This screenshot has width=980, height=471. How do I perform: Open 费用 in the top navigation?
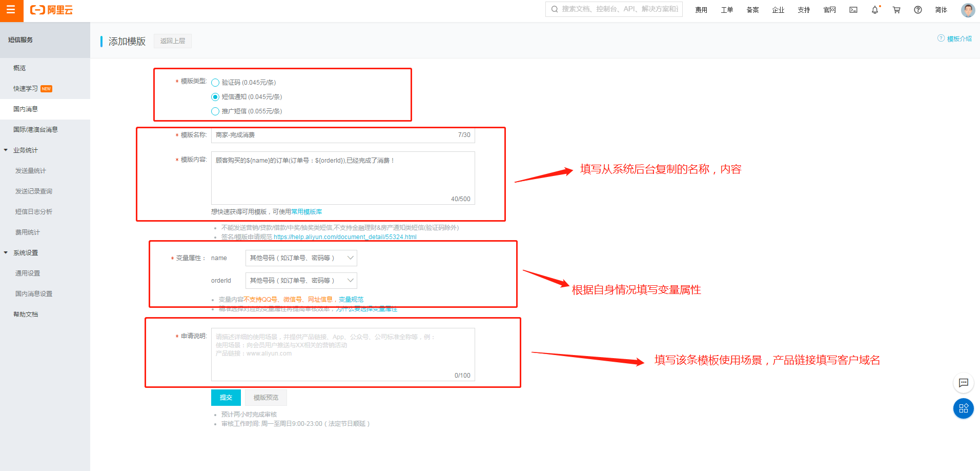[701, 10]
